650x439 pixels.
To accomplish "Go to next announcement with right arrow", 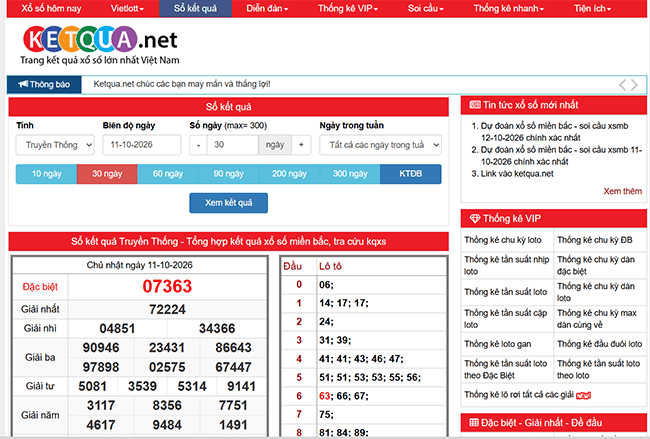I will tap(634, 85).
